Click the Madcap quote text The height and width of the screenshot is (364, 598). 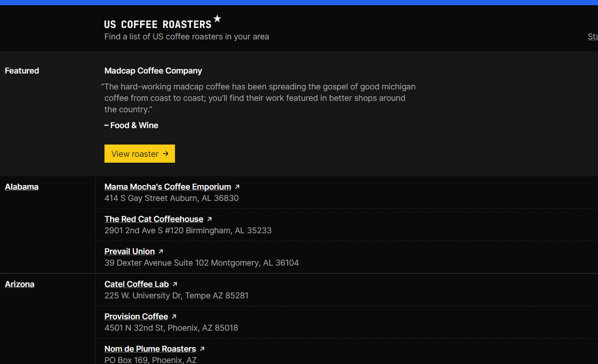point(258,98)
